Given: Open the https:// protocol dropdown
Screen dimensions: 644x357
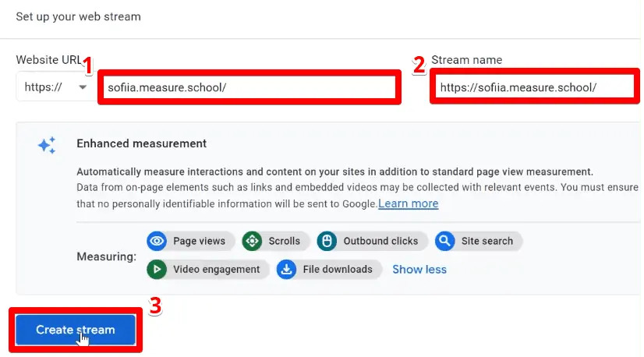Looking at the screenshot, I should [x=55, y=87].
